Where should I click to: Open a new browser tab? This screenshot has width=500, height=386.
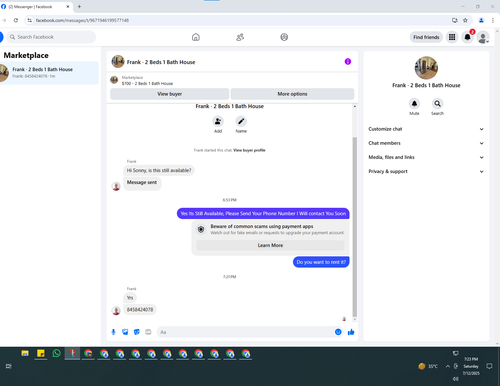tap(79, 6)
